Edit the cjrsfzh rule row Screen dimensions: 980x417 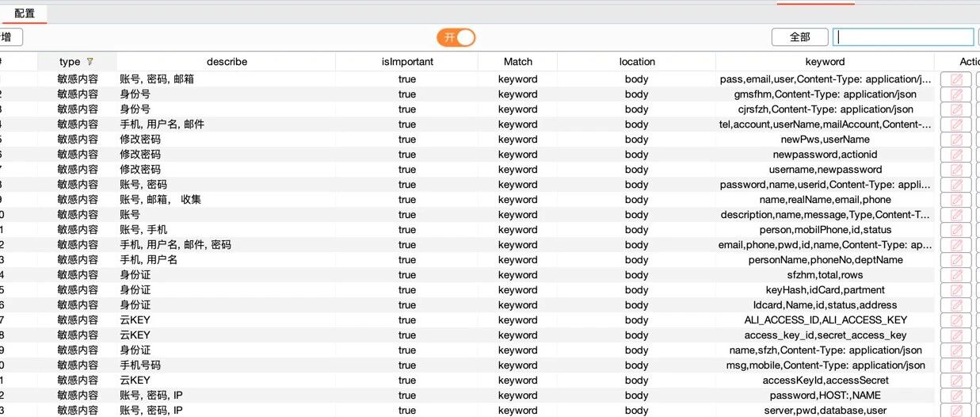tap(956, 109)
